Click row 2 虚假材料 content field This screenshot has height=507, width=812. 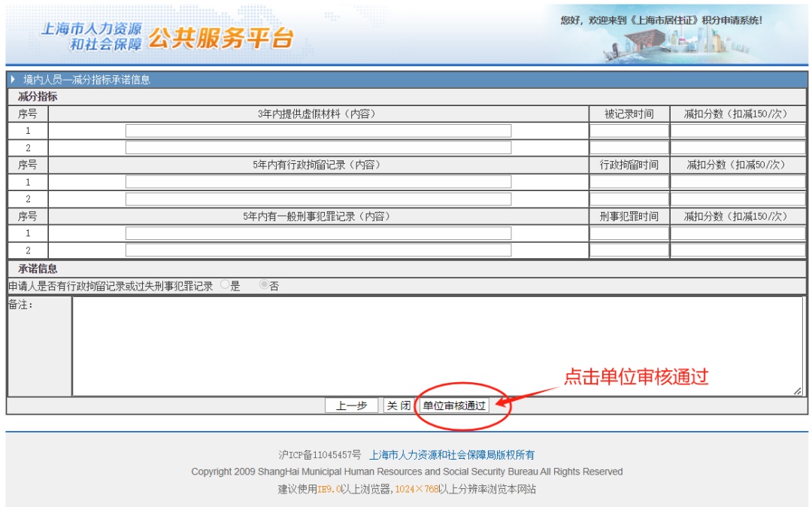318,148
